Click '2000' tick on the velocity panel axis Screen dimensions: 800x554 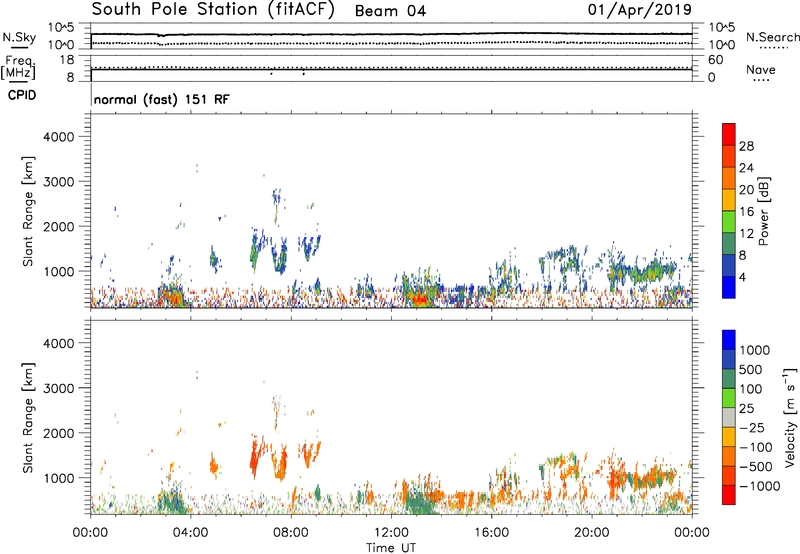point(59,433)
